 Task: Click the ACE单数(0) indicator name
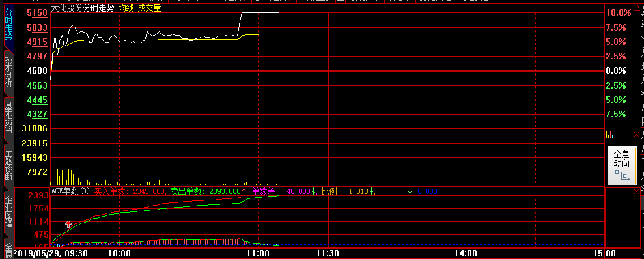pos(70,191)
